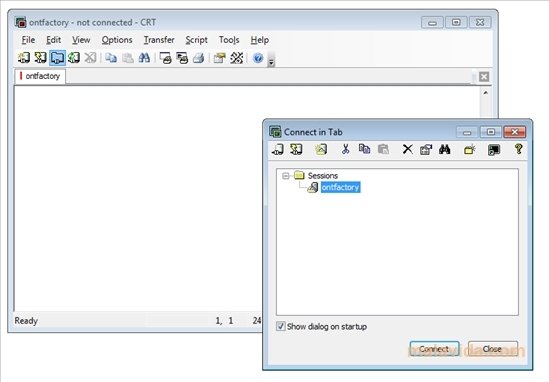Select ontfactory session in Sessions tree
The image size is (549, 382).
[340, 187]
